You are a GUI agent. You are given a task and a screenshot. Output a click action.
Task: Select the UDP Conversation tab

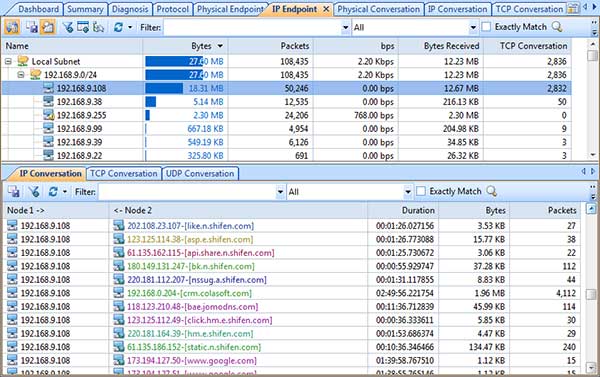(x=200, y=173)
